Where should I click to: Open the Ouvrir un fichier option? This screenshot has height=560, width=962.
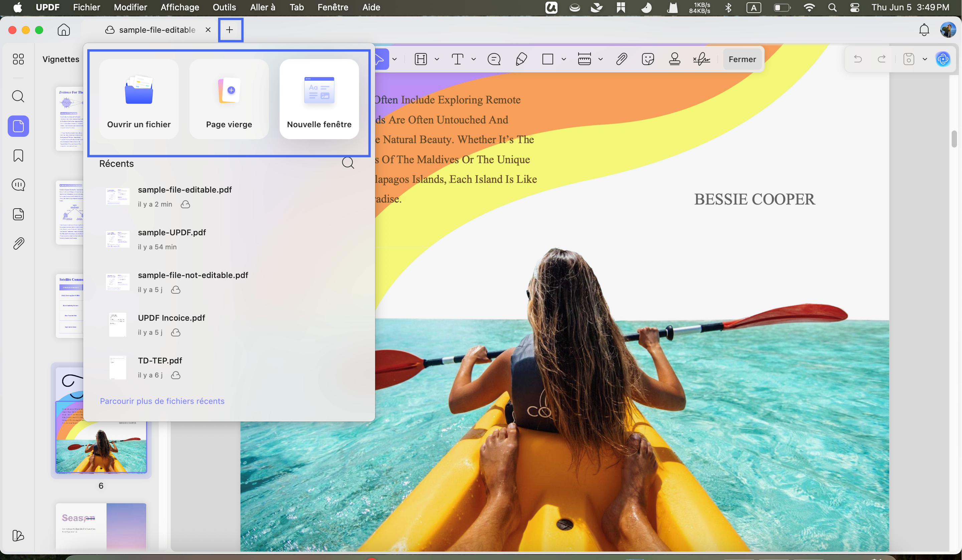pyautogui.click(x=139, y=99)
